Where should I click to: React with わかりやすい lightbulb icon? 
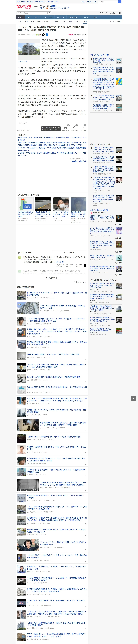(x=74, y=128)
